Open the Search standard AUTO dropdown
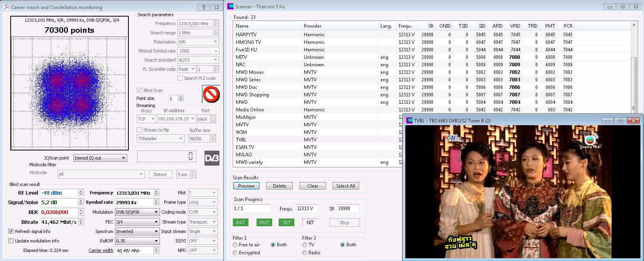This screenshot has height=261, width=644. (x=198, y=60)
